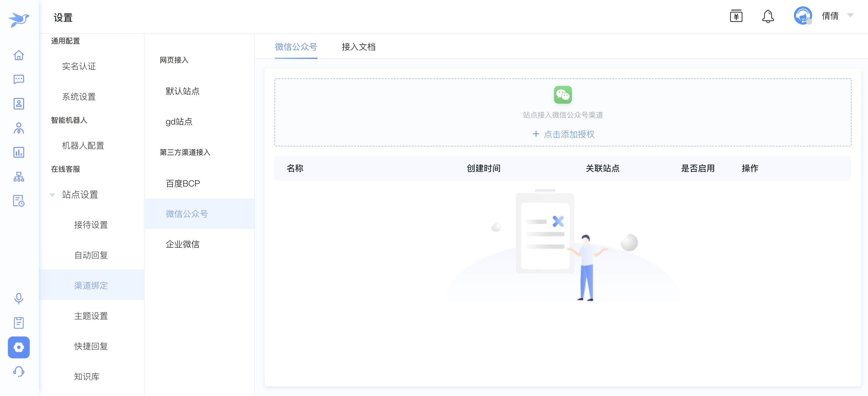Image resolution: width=868 pixels, height=396 pixels.
Task: Click the green WeChat logo icon
Action: 562,94
